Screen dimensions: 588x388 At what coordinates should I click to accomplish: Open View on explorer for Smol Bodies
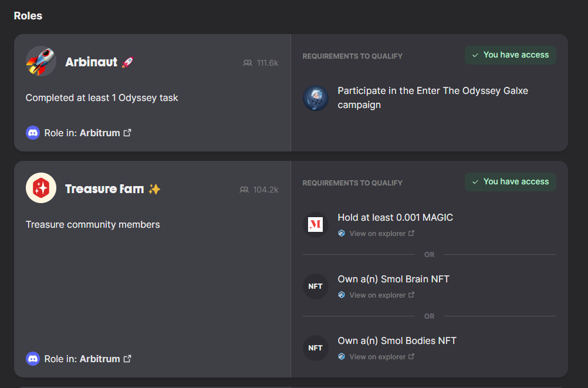[377, 356]
